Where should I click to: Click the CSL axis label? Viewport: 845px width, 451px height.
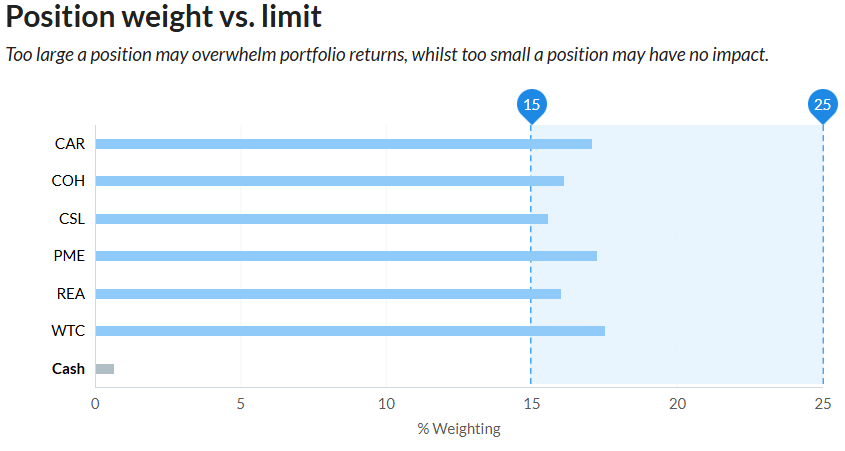(70, 218)
